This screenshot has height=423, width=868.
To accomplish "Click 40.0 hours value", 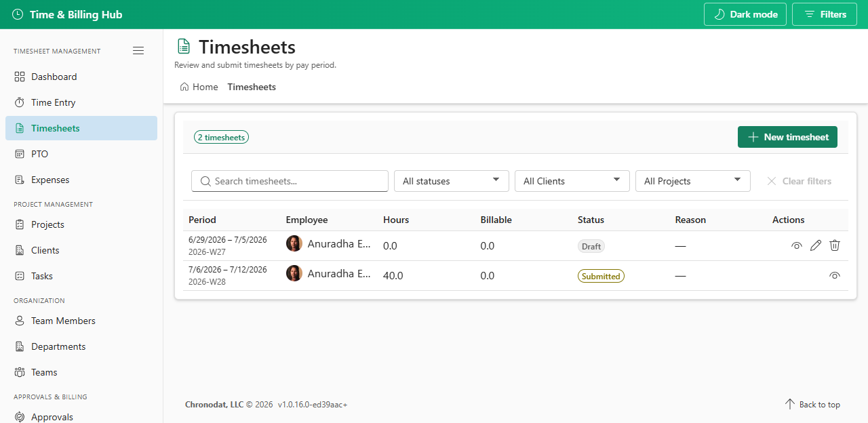I will click(393, 276).
